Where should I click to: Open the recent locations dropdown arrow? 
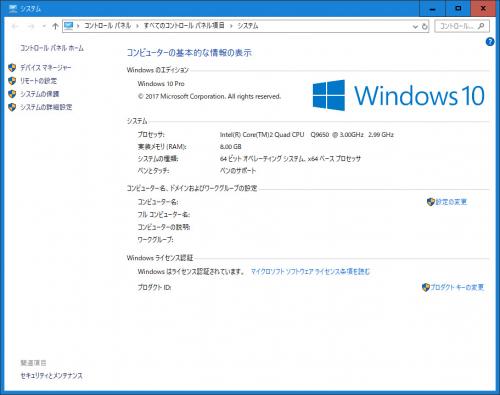click(x=44, y=26)
